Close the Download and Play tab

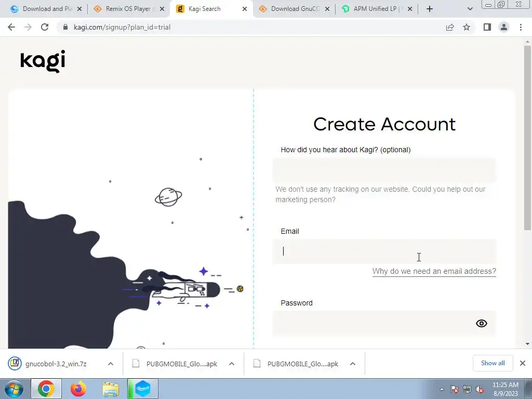(x=79, y=9)
